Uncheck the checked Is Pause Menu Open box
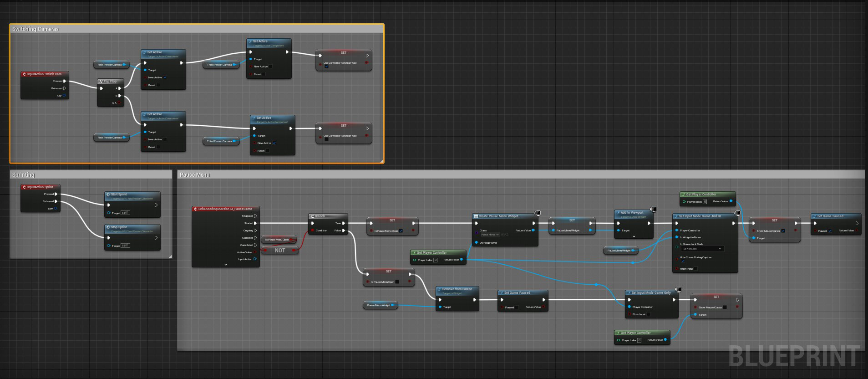This screenshot has width=868, height=379. [401, 231]
